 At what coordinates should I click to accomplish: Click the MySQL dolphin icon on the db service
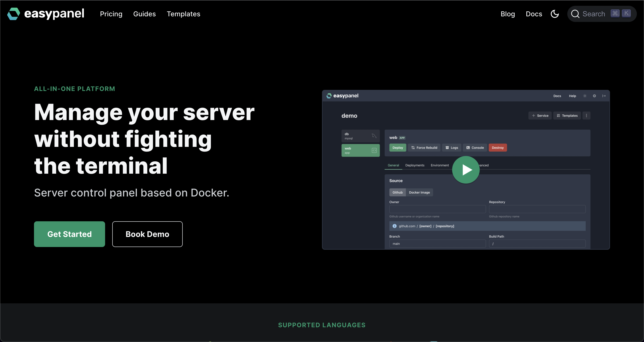[x=374, y=136]
